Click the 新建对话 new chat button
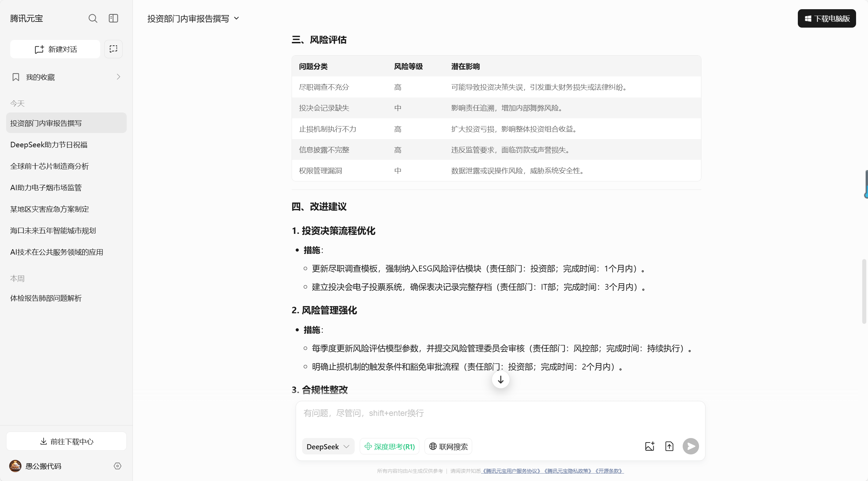 pyautogui.click(x=56, y=49)
